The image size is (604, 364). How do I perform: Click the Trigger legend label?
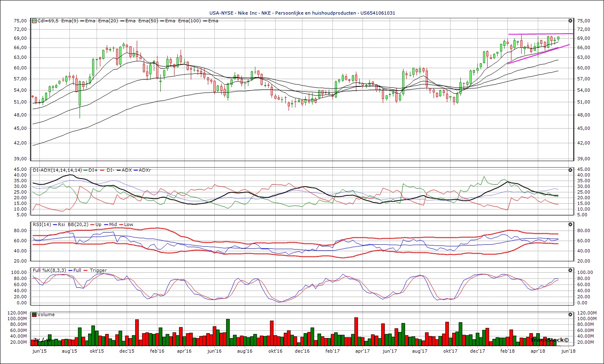[x=98, y=270]
